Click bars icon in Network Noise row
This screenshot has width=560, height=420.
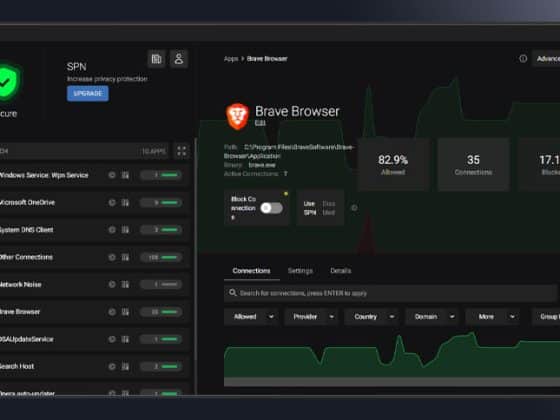coord(125,284)
